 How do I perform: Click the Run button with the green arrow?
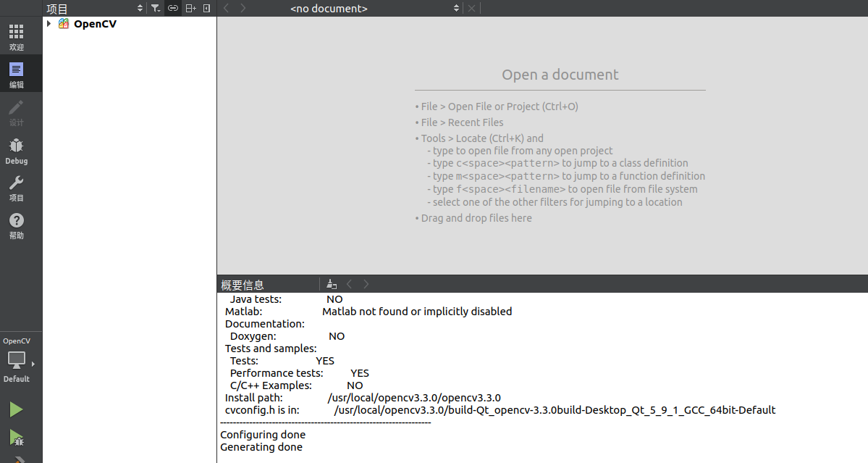click(16, 409)
